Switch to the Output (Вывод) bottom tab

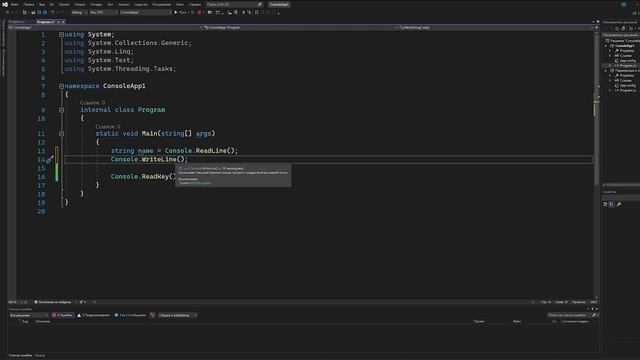coord(40,355)
